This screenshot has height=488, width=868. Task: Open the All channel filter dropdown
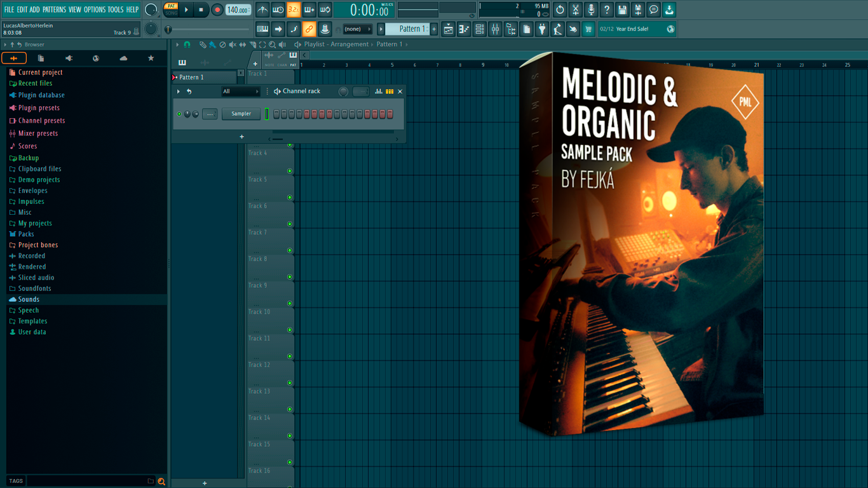(241, 91)
